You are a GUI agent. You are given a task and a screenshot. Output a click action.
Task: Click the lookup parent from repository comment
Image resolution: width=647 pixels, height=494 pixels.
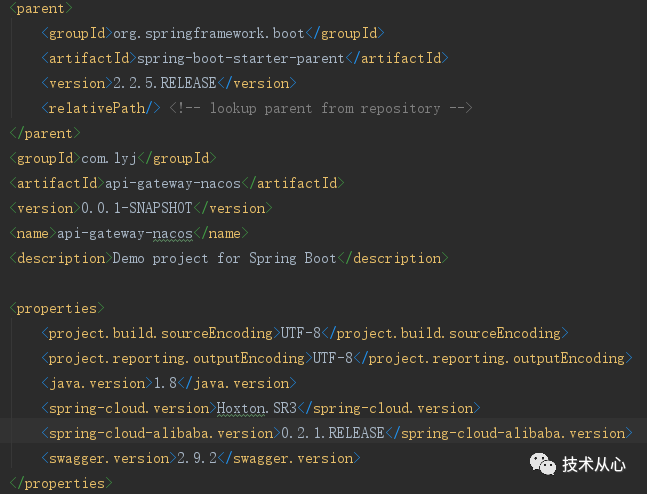[320, 108]
